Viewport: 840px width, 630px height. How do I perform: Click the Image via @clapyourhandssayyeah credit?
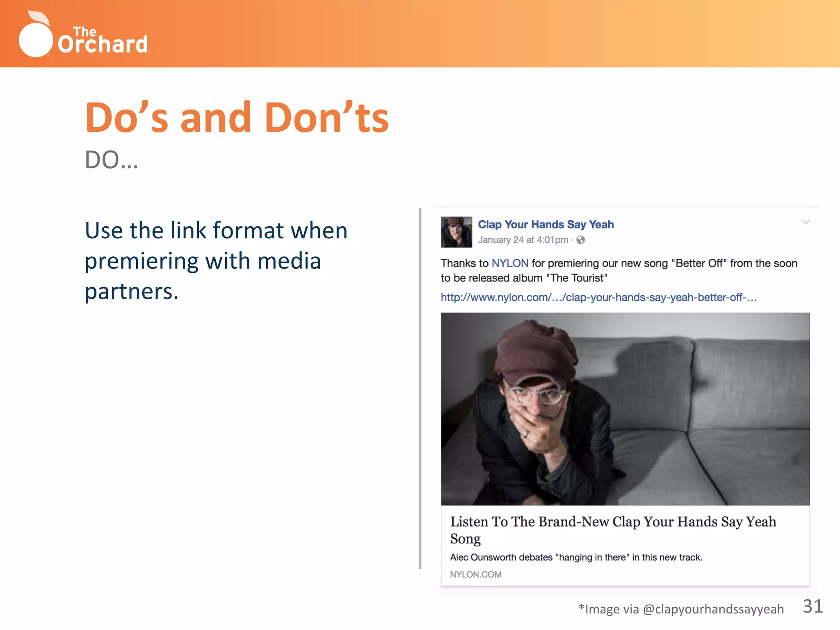coord(681,609)
